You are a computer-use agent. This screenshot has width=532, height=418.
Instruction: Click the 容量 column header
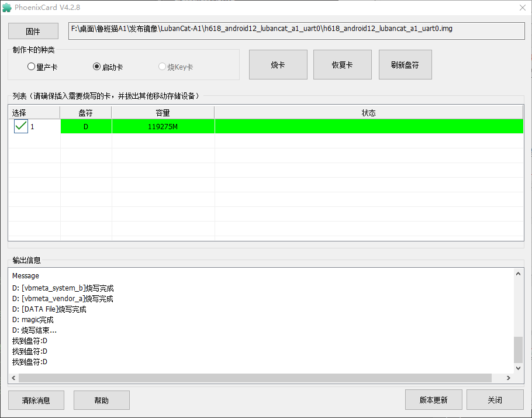(x=163, y=113)
